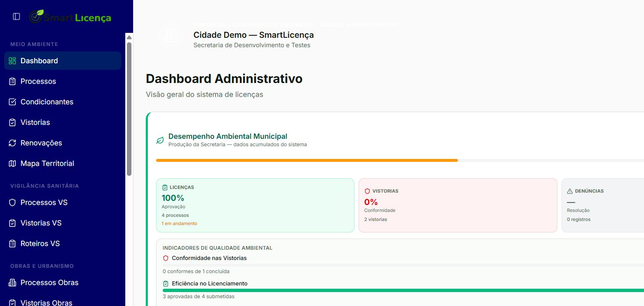The width and height of the screenshot is (644, 306).
Task: Select Vistorias under Meio Ambiente
Action: pos(62,122)
